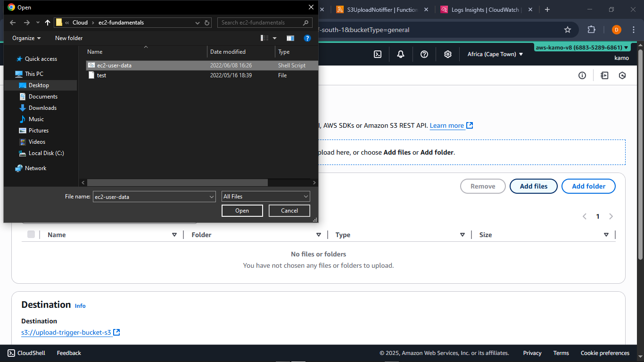The width and height of the screenshot is (644, 362).
Task: Expand the aws-kamo-v8 account menu
Action: coord(582,48)
